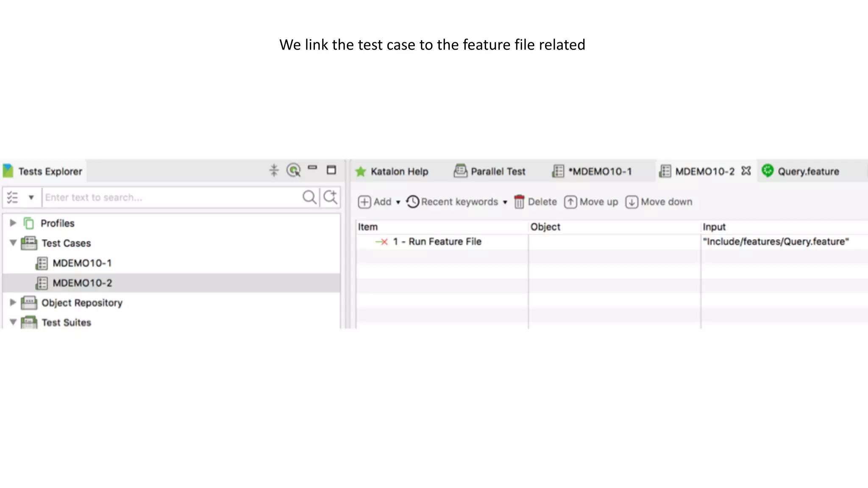Image resolution: width=868 pixels, height=488 pixels.
Task: Click the Item column header
Action: click(x=442, y=227)
